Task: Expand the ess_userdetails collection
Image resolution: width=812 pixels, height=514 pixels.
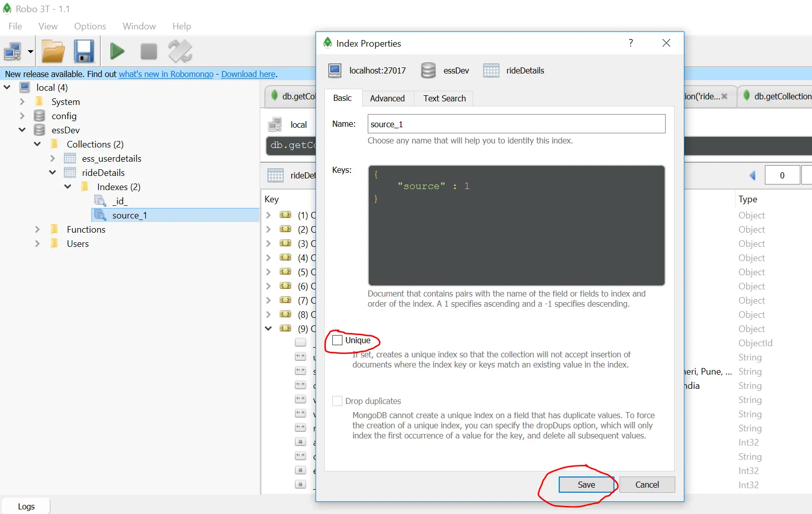Action: click(x=52, y=158)
